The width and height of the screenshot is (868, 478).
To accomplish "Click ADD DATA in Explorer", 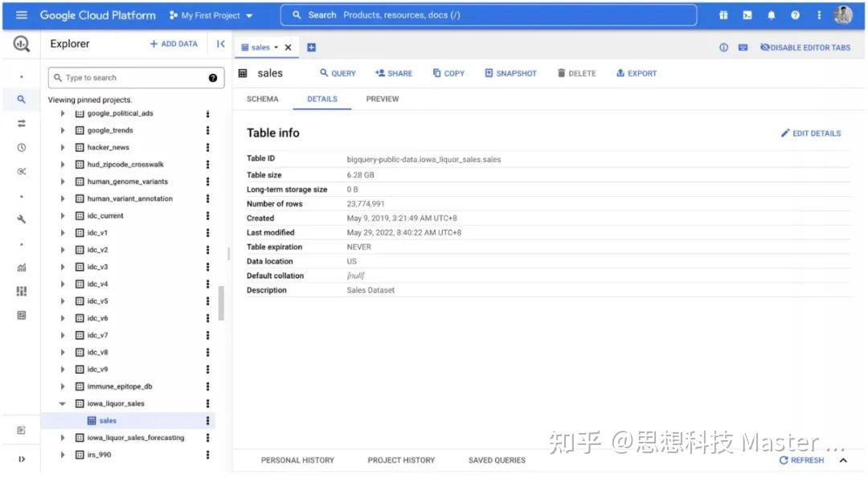I will [x=174, y=43].
